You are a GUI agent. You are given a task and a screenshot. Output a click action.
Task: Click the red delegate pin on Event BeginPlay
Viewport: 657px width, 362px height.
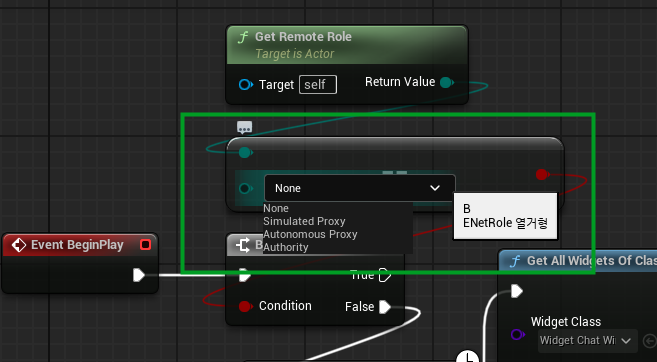[145, 245]
